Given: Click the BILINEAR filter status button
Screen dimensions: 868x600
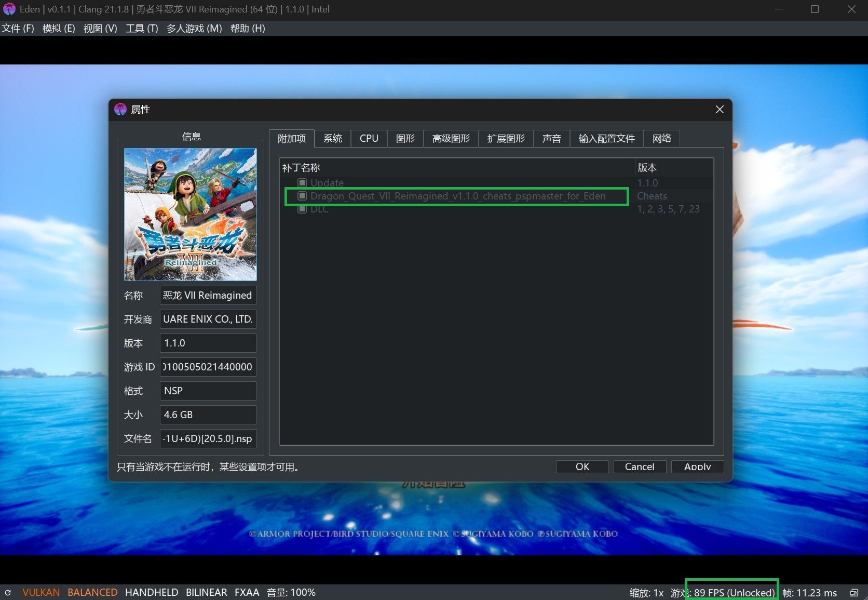Looking at the screenshot, I should pyautogui.click(x=207, y=592).
